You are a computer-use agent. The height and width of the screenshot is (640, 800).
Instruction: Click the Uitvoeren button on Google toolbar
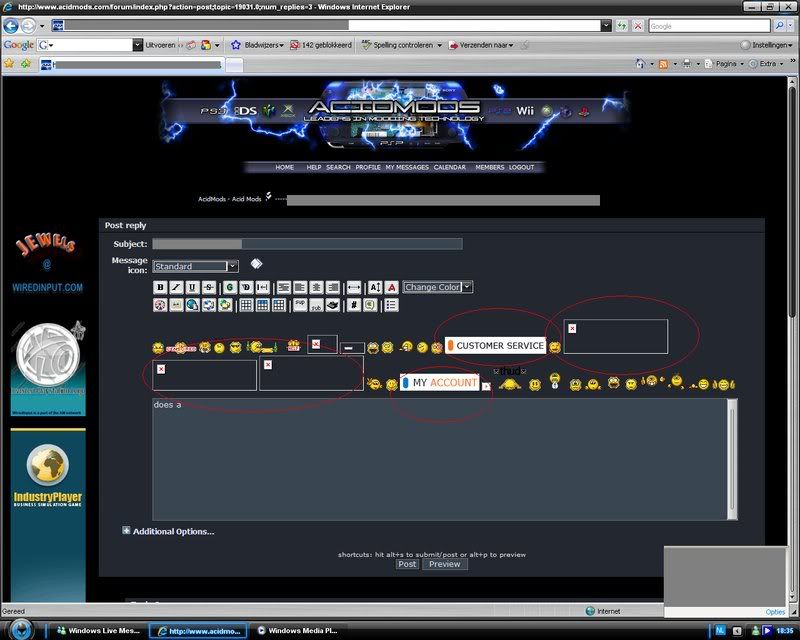tap(160, 45)
